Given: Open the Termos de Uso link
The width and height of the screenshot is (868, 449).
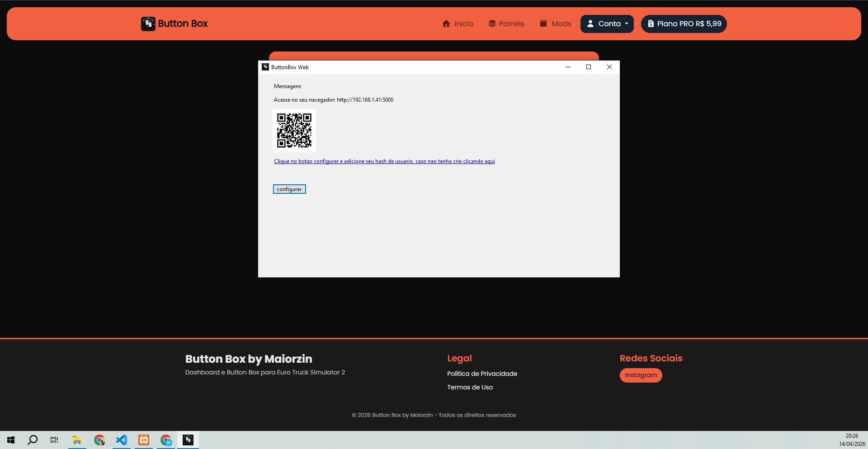Looking at the screenshot, I should (470, 387).
